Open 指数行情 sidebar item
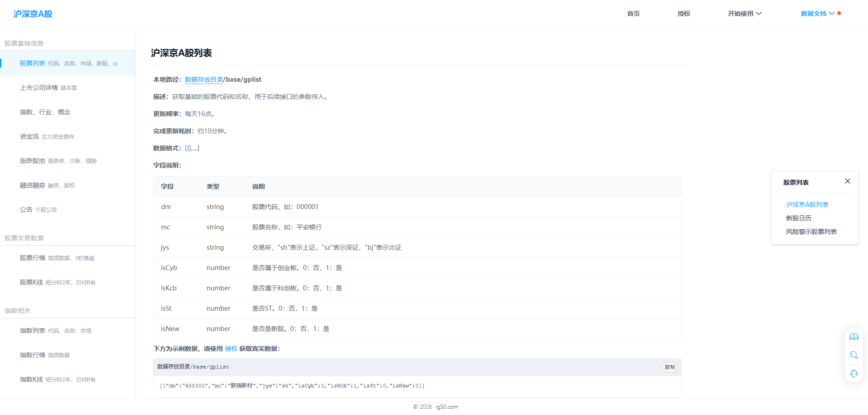868x415 pixels. [68, 355]
